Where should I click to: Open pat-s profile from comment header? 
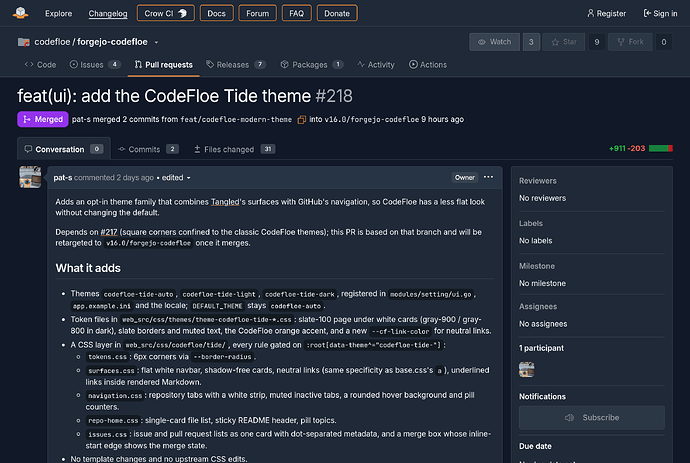click(x=62, y=178)
